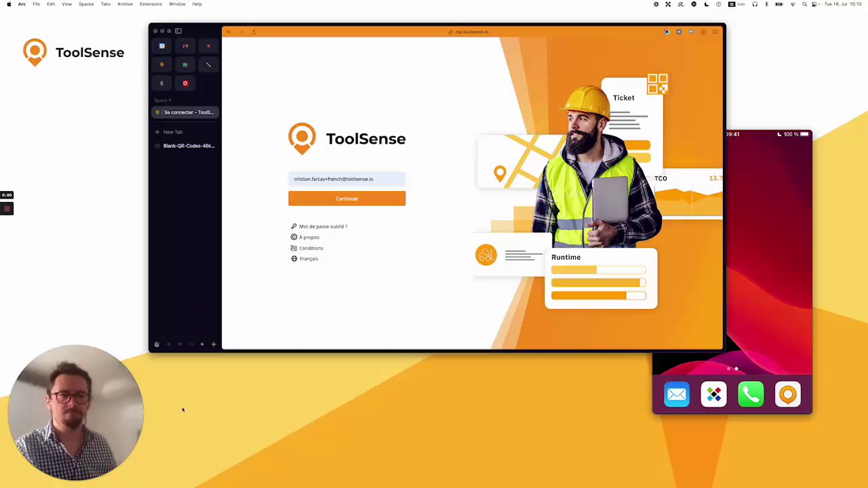Toggle the Arc sidebar panel icon
Screen dimensions: 868x488
pyautogui.click(x=178, y=30)
